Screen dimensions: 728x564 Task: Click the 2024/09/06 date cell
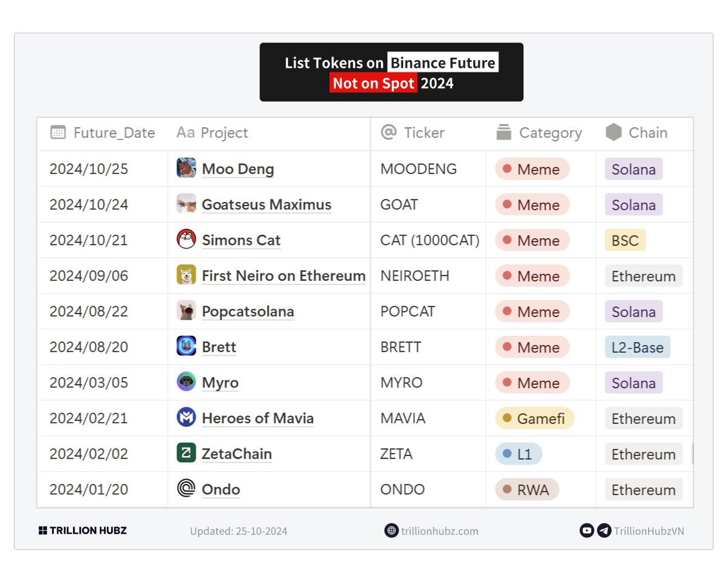(104, 276)
